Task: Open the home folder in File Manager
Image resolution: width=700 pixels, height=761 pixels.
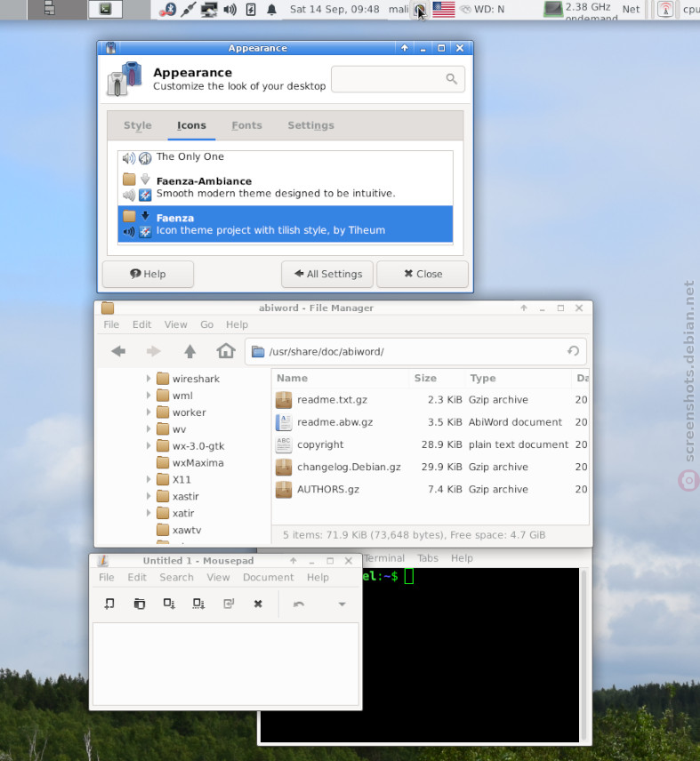Action: [x=226, y=350]
